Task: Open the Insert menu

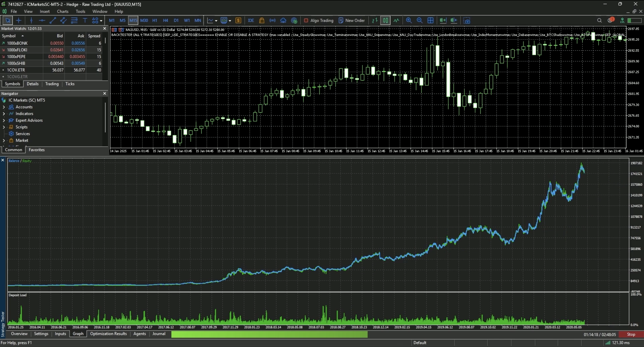Action: (44, 11)
